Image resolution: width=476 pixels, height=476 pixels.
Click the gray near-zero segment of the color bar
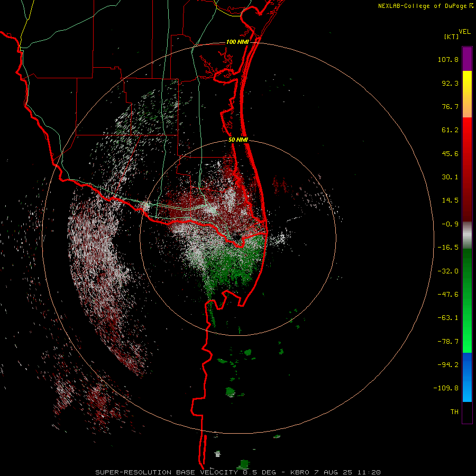coord(467,235)
